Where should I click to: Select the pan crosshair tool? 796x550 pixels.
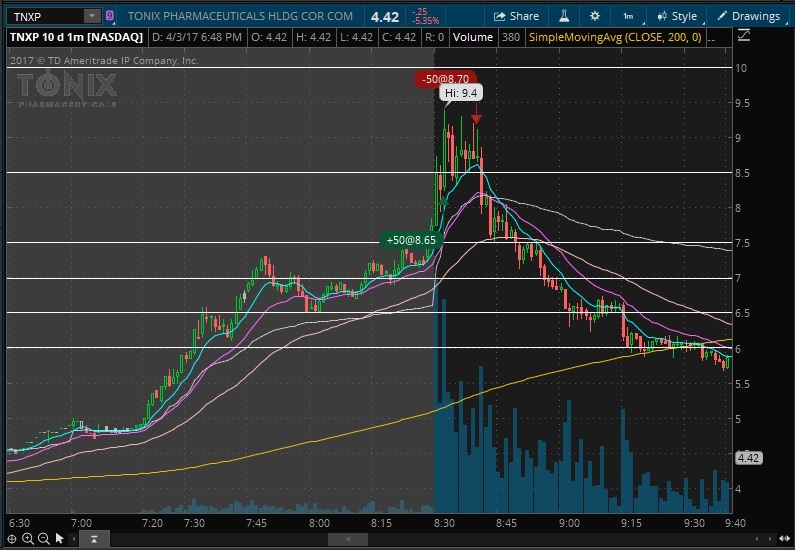[12, 539]
